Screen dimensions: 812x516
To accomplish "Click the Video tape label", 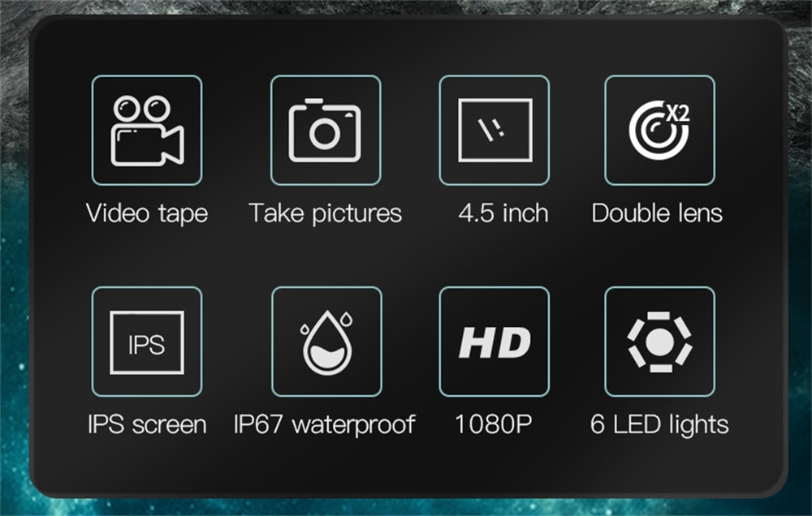I will [147, 213].
